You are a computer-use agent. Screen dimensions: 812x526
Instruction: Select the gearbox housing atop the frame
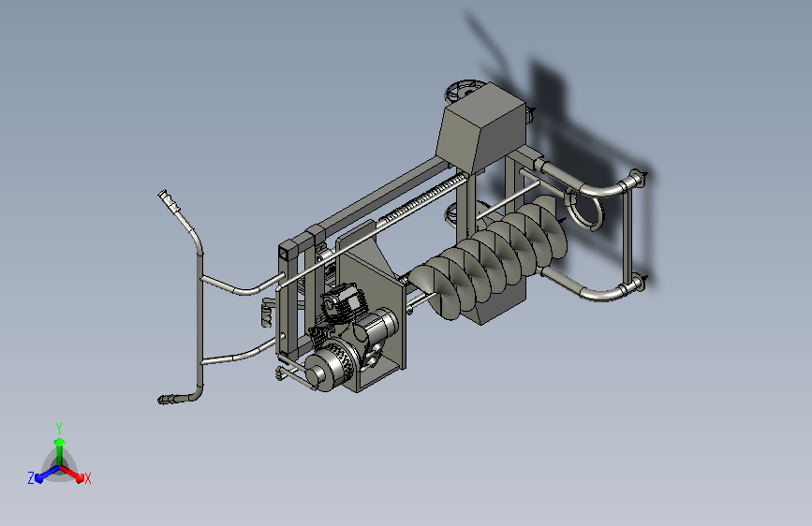(x=481, y=128)
